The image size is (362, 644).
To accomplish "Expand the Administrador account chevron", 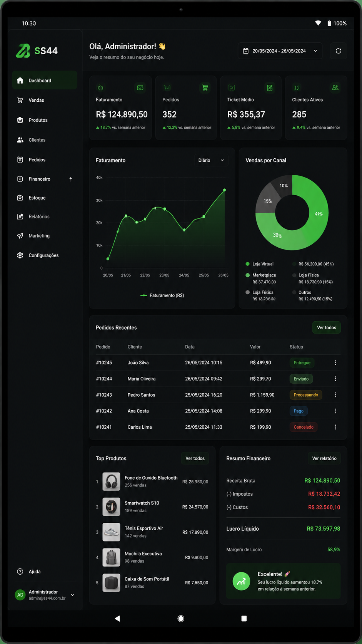I will (x=73, y=595).
